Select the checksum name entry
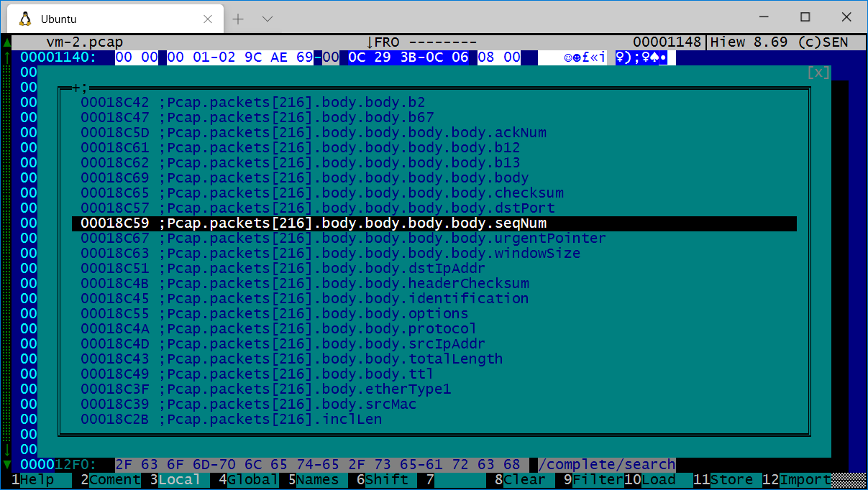 coord(434,193)
